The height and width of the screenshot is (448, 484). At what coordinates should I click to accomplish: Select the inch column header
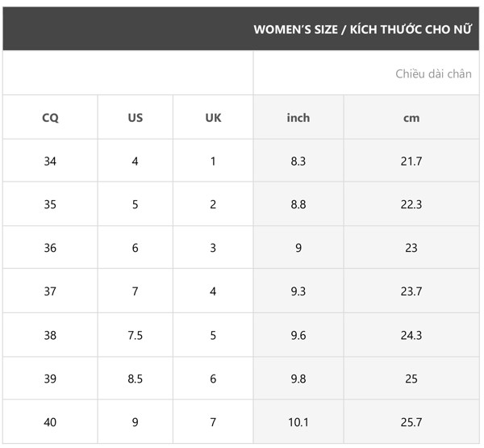[298, 118]
